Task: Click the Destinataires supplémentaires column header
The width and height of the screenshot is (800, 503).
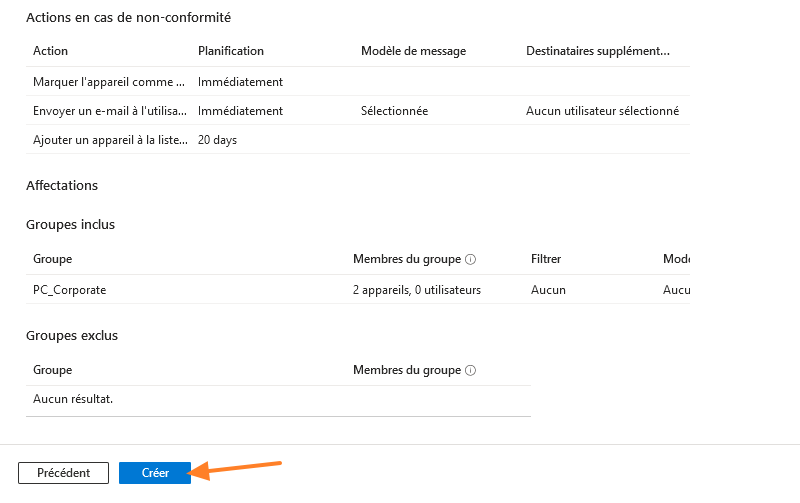Action: (597, 51)
